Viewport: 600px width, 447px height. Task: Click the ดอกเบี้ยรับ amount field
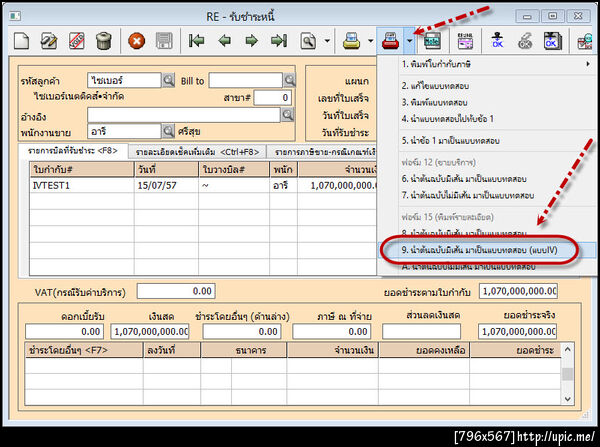(64, 331)
